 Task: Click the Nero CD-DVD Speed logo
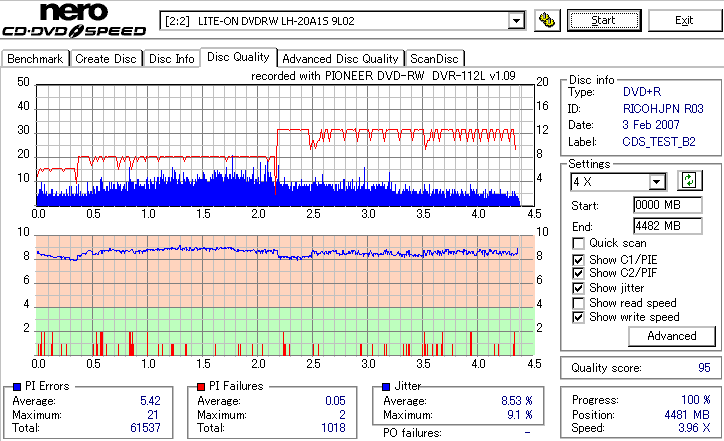74,20
